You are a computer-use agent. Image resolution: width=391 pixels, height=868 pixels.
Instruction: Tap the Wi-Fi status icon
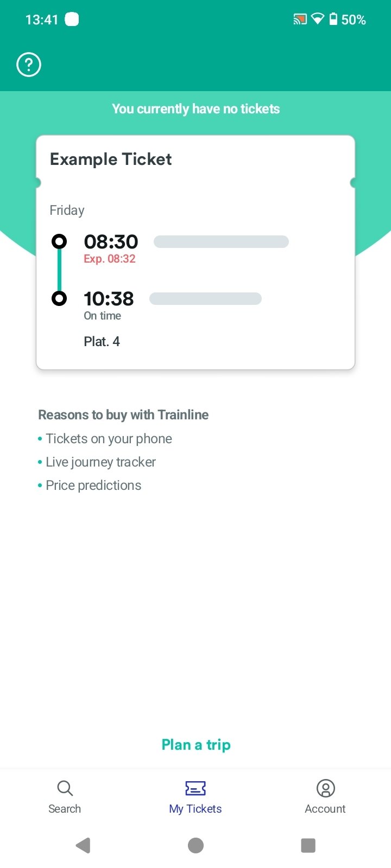tap(318, 20)
